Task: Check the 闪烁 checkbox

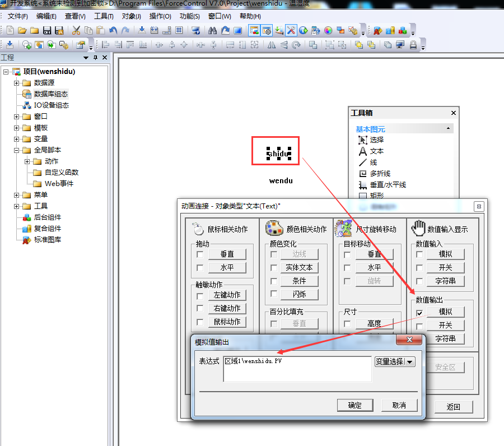Action: pyautogui.click(x=274, y=294)
